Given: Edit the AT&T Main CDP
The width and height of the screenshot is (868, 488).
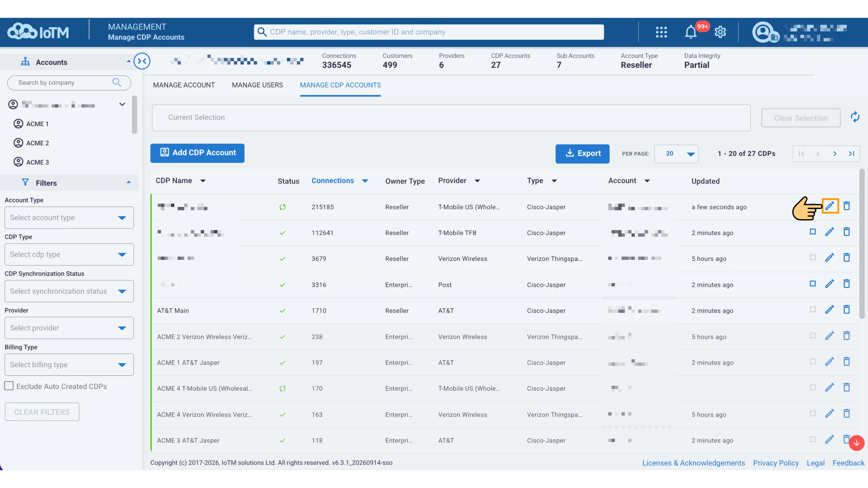Looking at the screenshot, I should [829, 310].
